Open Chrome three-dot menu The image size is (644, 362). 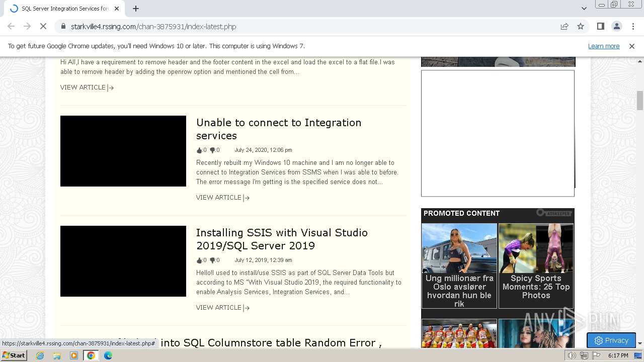click(633, 26)
